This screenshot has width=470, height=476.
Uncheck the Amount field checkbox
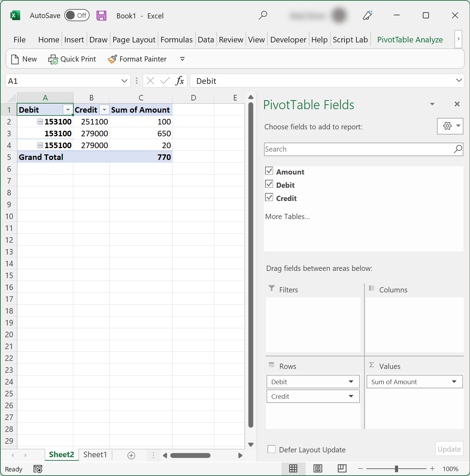tap(269, 171)
